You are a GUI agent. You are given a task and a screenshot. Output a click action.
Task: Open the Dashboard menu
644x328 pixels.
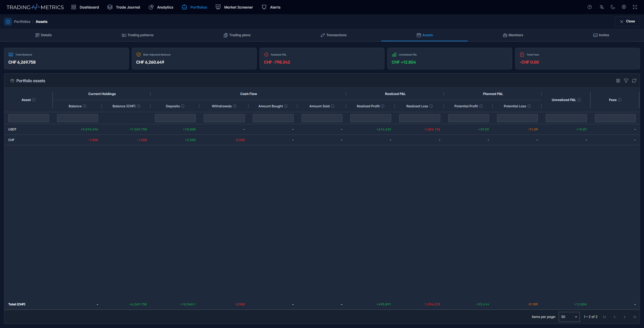click(x=85, y=7)
